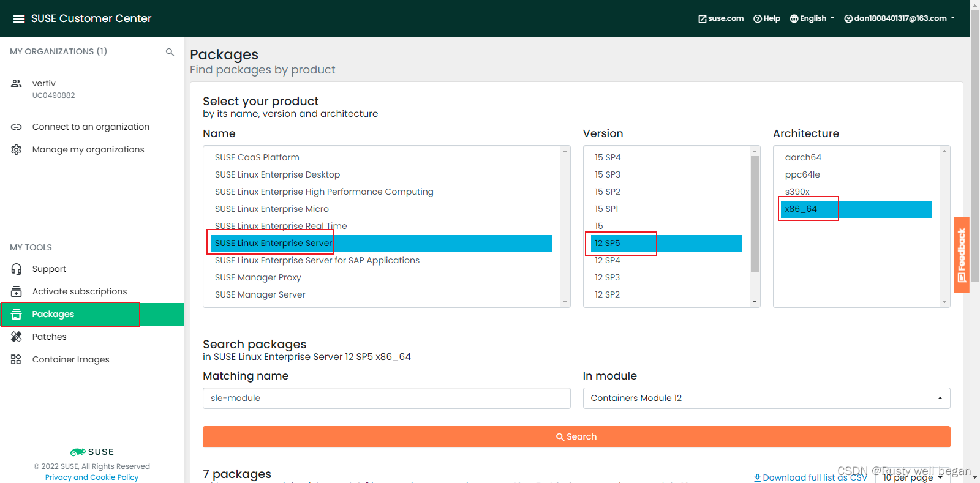The height and width of the screenshot is (483, 980).
Task: Click the suse.com external link icon
Action: [703, 19]
